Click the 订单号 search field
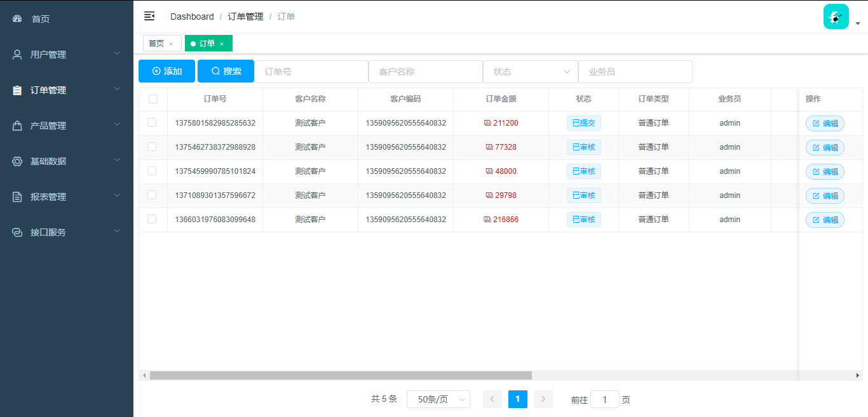Viewport: 868px width, 417px height. point(311,72)
